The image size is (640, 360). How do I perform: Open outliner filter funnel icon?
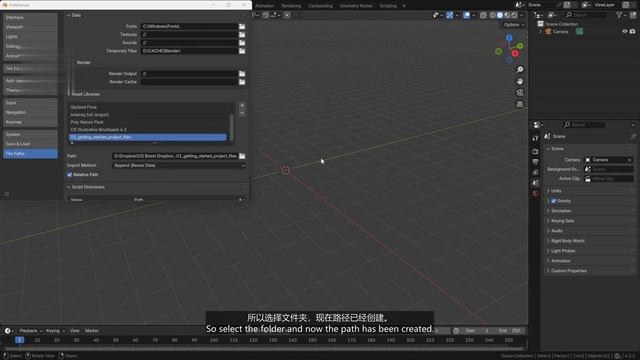[x=620, y=15]
